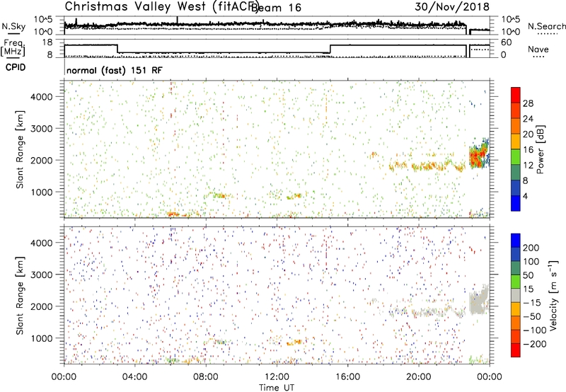
Task: Click the "2000" tick on the velocity panel
Action: point(41,306)
